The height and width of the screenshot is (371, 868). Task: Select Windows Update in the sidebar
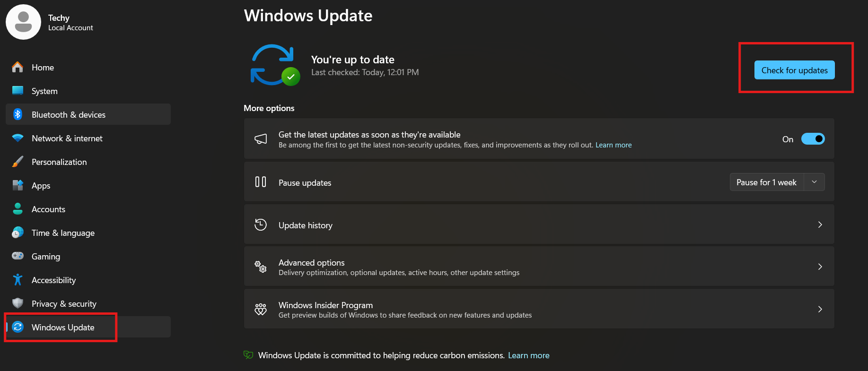pos(63,328)
